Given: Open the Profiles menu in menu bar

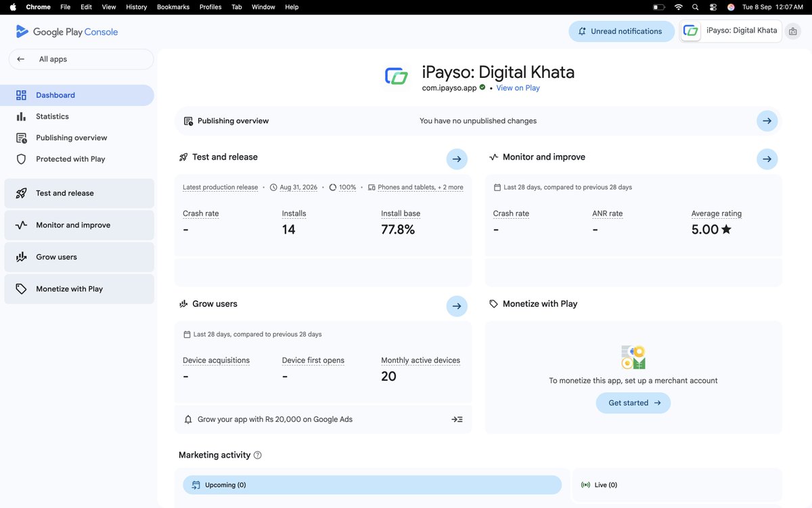Looking at the screenshot, I should (210, 7).
